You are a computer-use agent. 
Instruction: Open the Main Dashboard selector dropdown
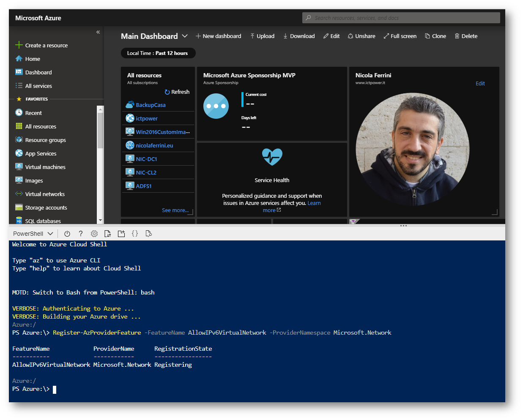[x=185, y=36]
